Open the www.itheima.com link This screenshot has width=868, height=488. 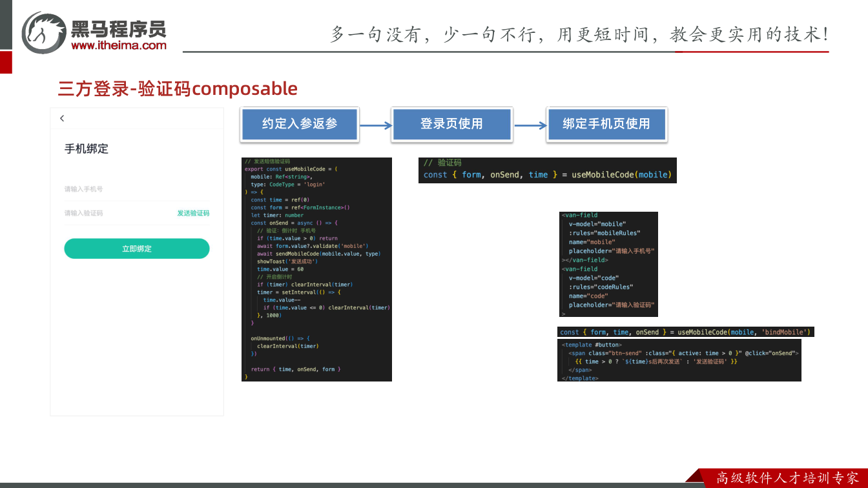click(119, 45)
